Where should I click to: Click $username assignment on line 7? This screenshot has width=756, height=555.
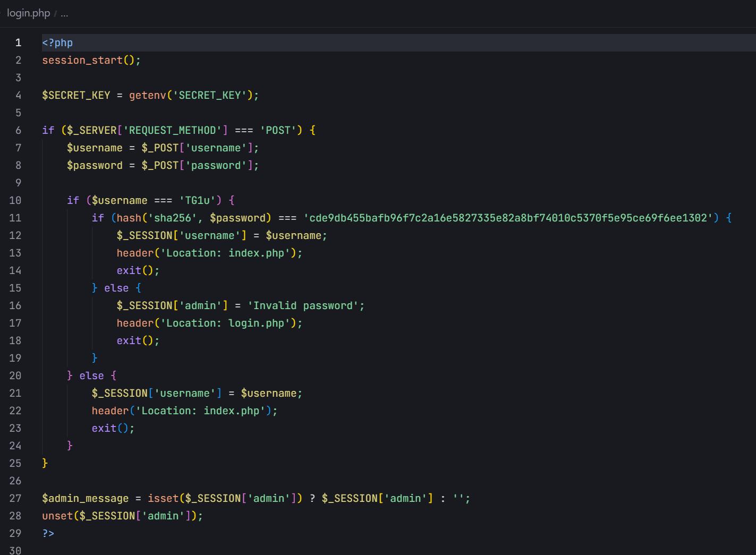tap(95, 148)
